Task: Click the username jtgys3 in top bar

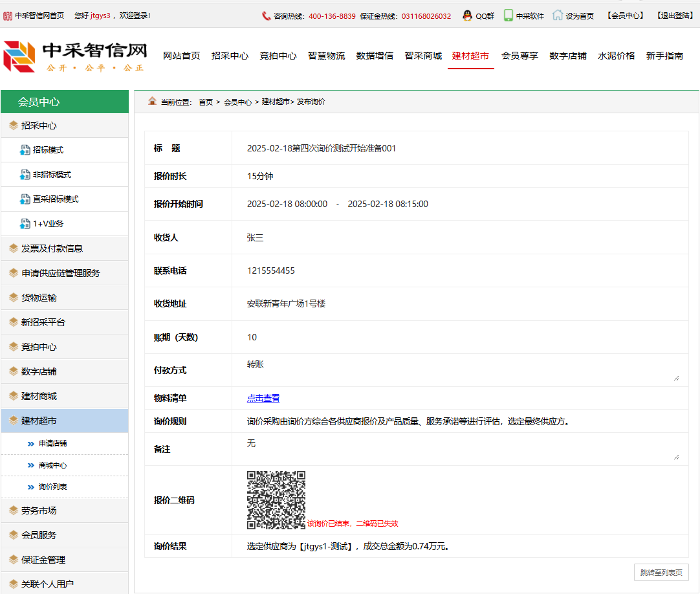Action: tap(100, 16)
